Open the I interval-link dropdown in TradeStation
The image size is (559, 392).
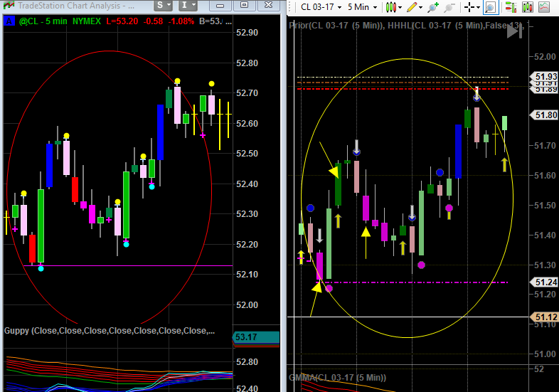[188, 6]
